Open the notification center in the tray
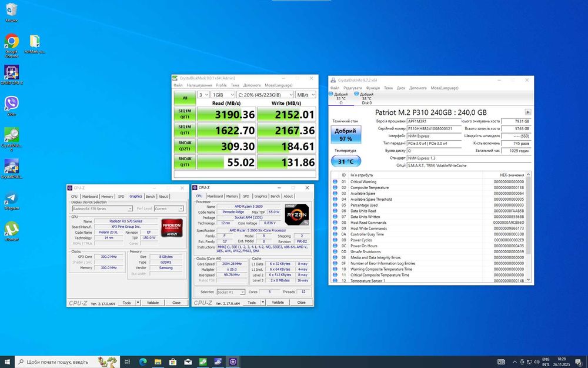Screen dimensions: 588x368 point(579,362)
